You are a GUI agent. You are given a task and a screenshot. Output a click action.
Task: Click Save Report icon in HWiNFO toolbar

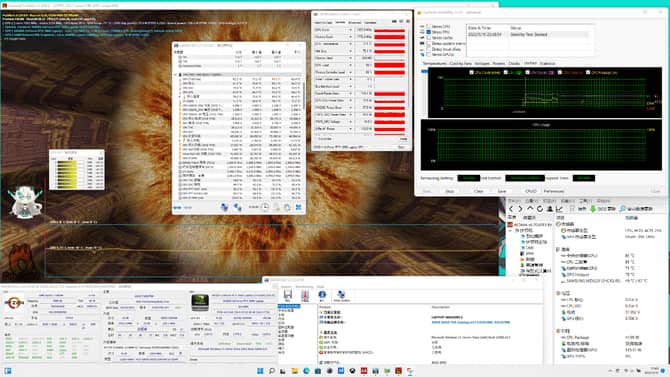coord(288,295)
